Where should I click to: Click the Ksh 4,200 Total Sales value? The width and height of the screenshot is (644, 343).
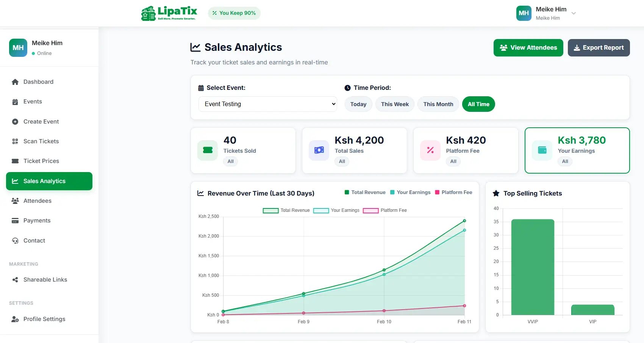[x=359, y=140]
